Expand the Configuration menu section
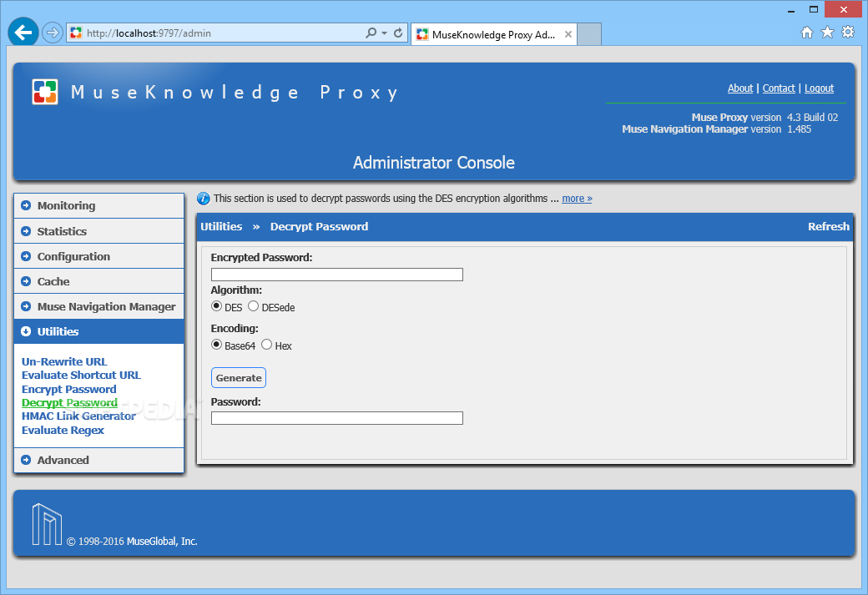 coord(98,256)
